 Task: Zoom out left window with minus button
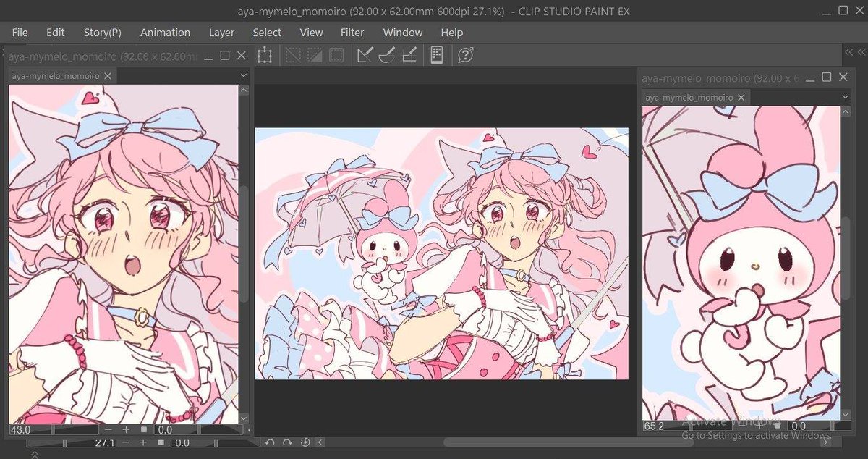click(x=109, y=430)
